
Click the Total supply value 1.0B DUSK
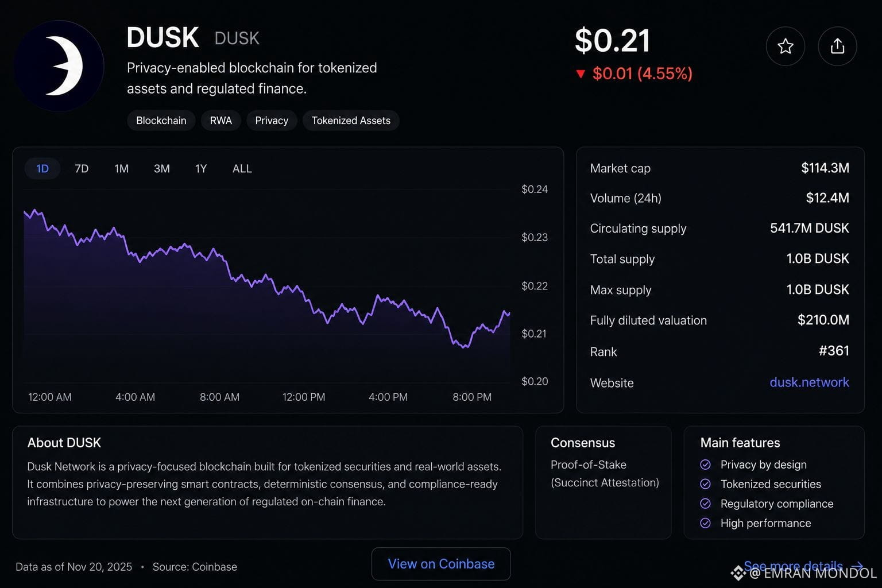point(818,259)
